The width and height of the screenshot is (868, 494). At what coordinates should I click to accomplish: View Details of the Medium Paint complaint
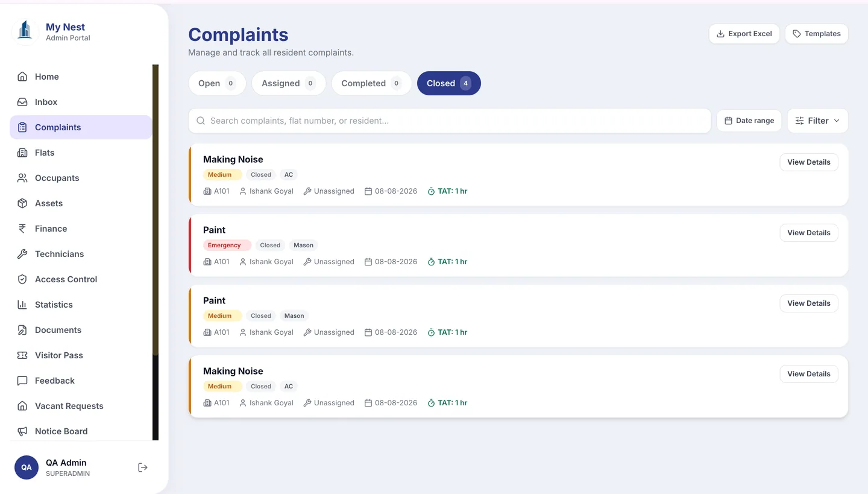[x=809, y=303]
